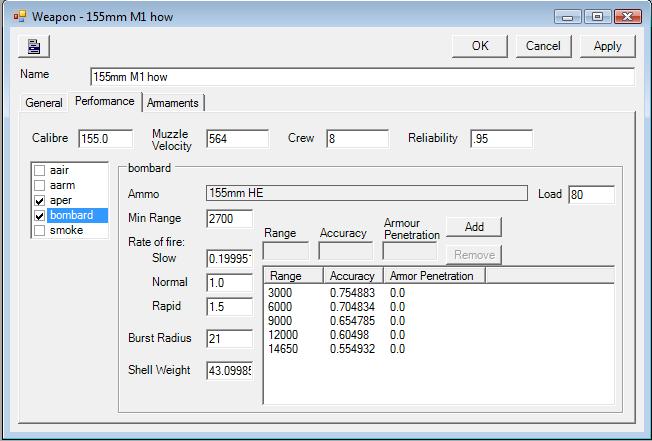Select the aper label in the list
652x441 pixels.
(x=61, y=201)
